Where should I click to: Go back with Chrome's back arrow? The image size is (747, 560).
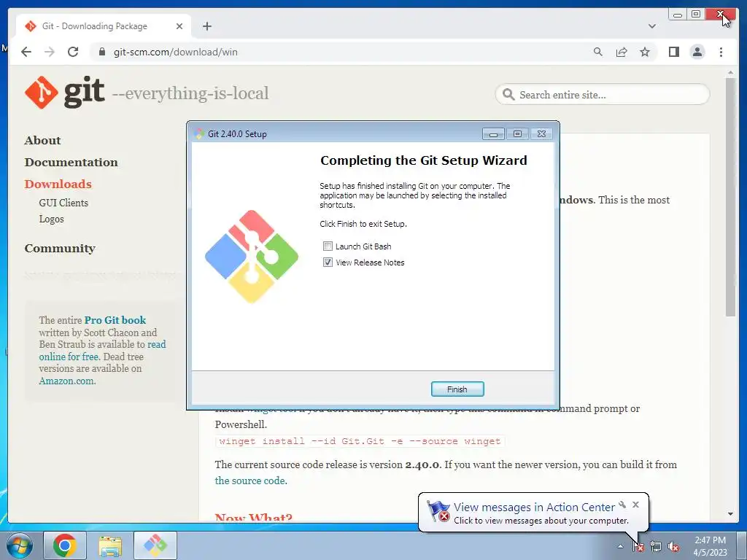point(26,52)
